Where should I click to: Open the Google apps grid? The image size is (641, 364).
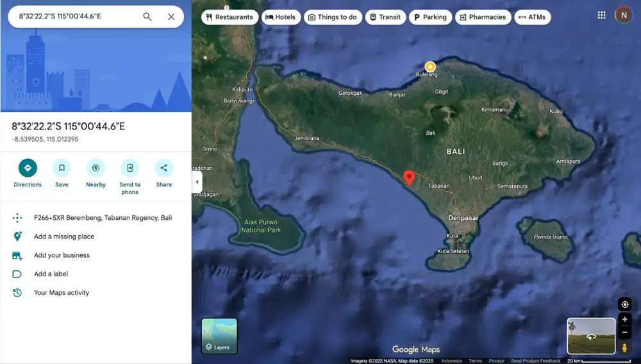coord(601,15)
